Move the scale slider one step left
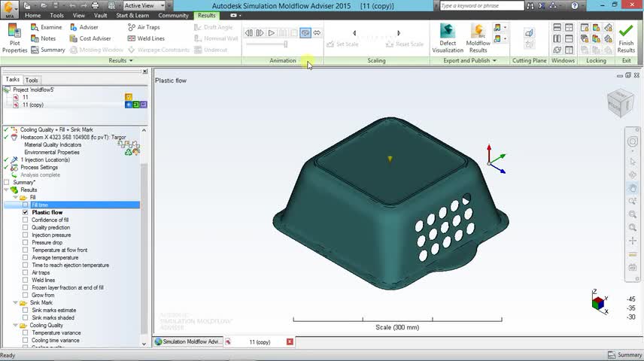 (354, 33)
